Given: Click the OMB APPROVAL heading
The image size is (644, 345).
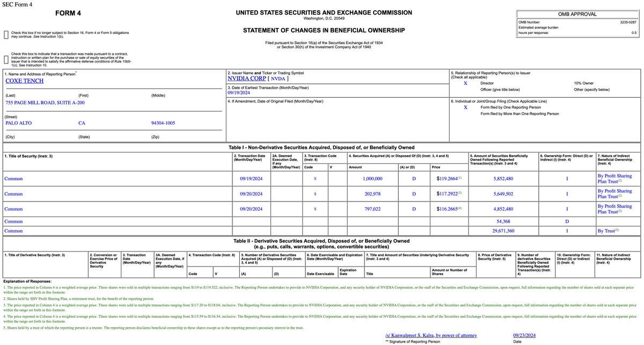Looking at the screenshot, I should click(578, 15).
